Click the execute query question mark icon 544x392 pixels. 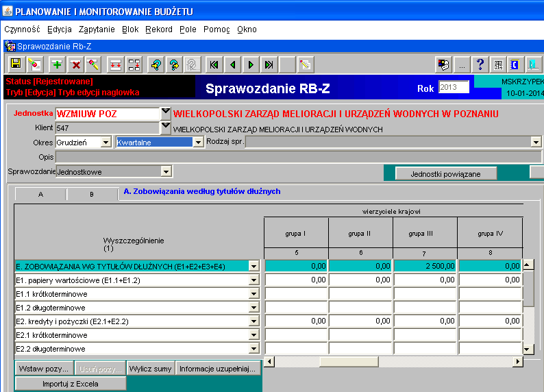[x=174, y=64]
